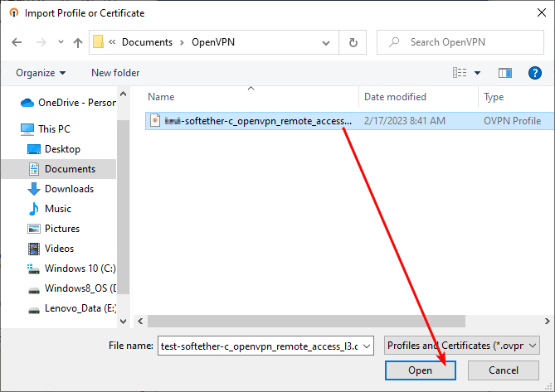Click the Cancel button
Image resolution: width=555 pixels, height=392 pixels.
pos(504,370)
